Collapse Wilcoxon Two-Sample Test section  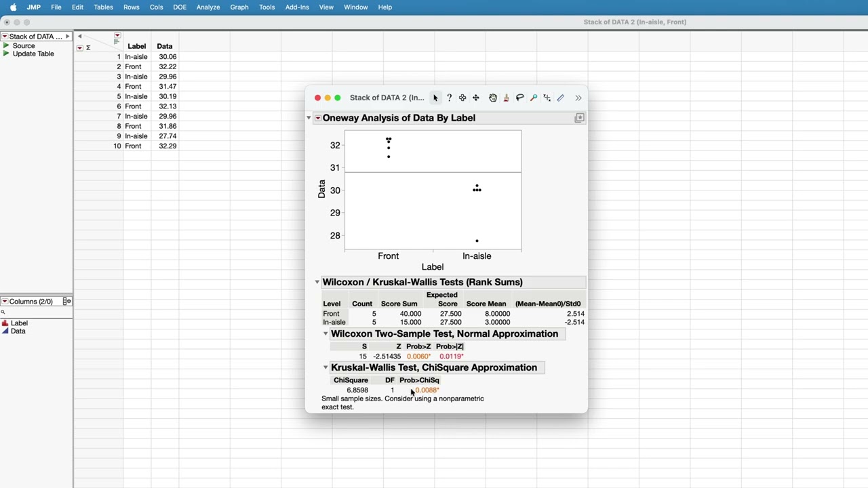pyautogui.click(x=325, y=333)
